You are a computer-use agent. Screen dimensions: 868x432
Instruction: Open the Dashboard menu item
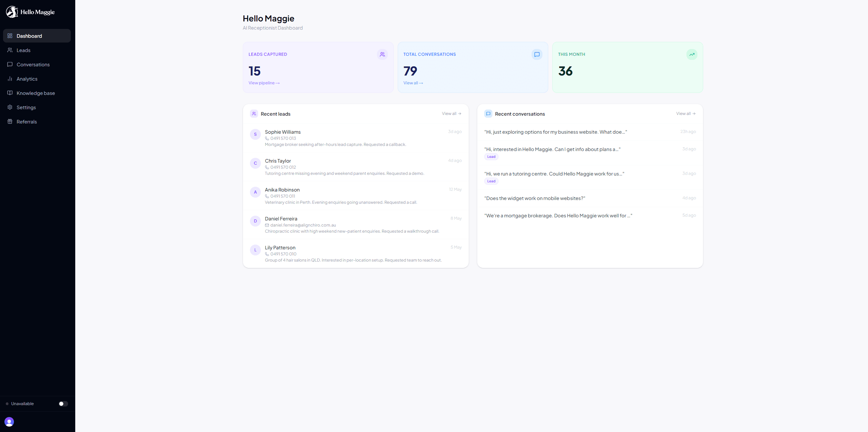tap(37, 36)
